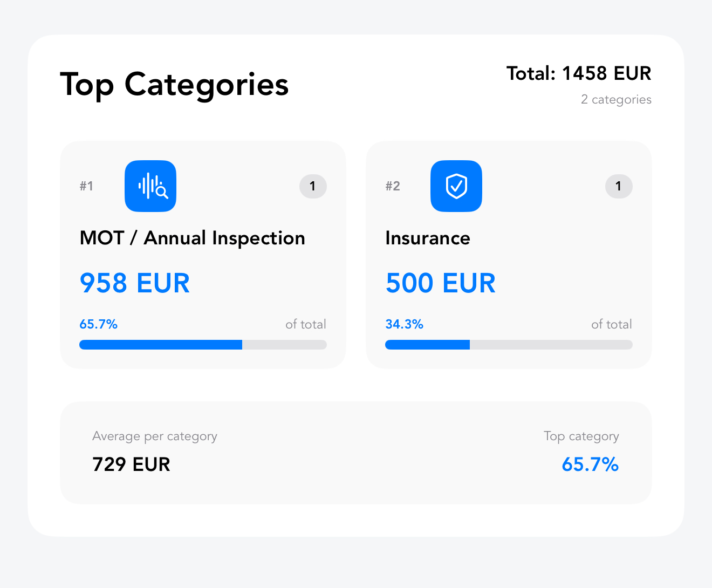This screenshot has width=712, height=588.
Task: Click the Insurance category title
Action: click(x=427, y=238)
